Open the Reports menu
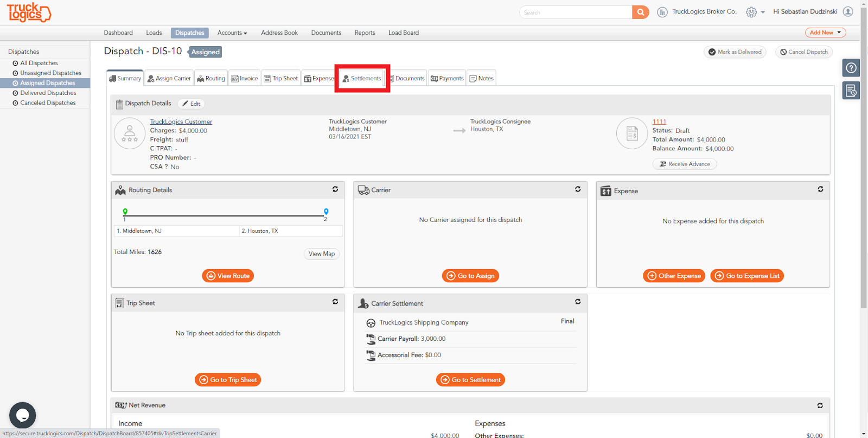 [365, 33]
